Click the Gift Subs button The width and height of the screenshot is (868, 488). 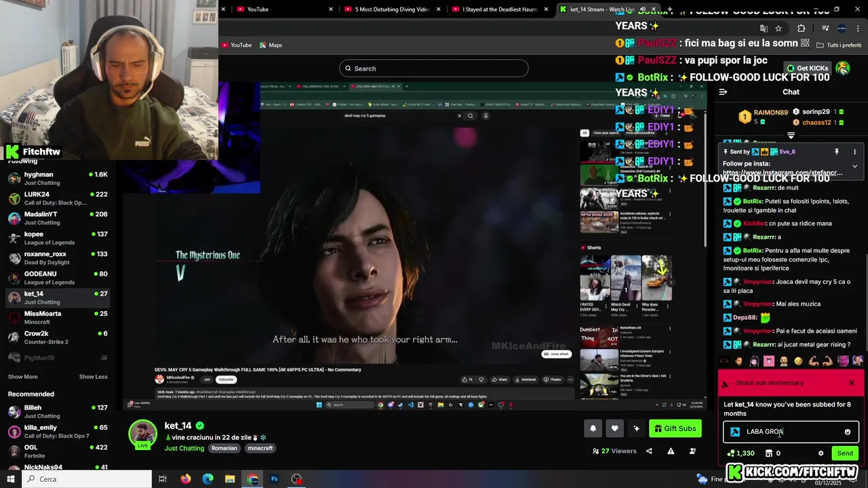pos(675,428)
